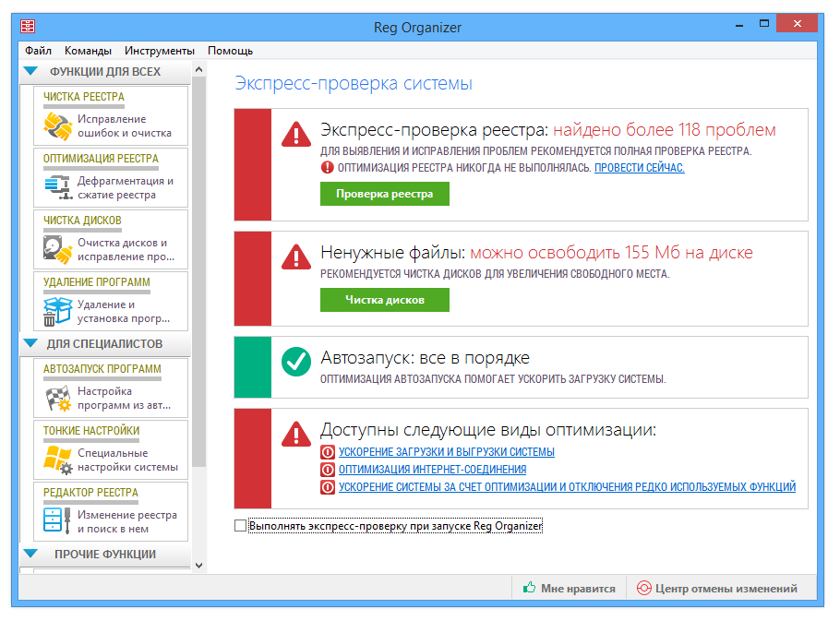Click 'можно освободить 155 Мб на диске' text
The height and width of the screenshot is (621, 840).
point(611,252)
